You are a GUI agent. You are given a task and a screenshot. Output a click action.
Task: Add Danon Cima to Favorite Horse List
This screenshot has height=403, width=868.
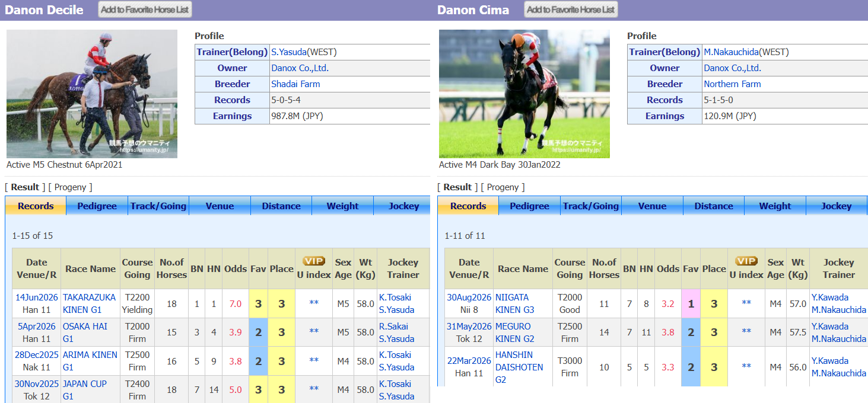click(571, 9)
